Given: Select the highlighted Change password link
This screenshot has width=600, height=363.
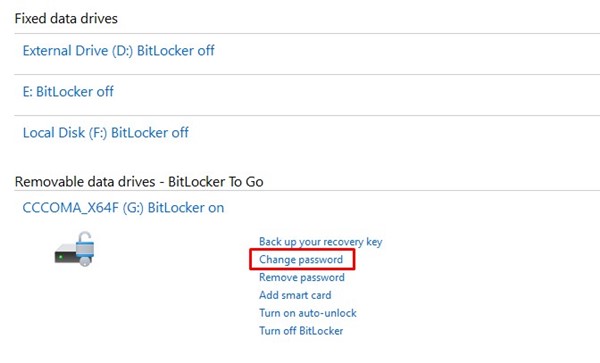Looking at the screenshot, I should pyautogui.click(x=301, y=259).
